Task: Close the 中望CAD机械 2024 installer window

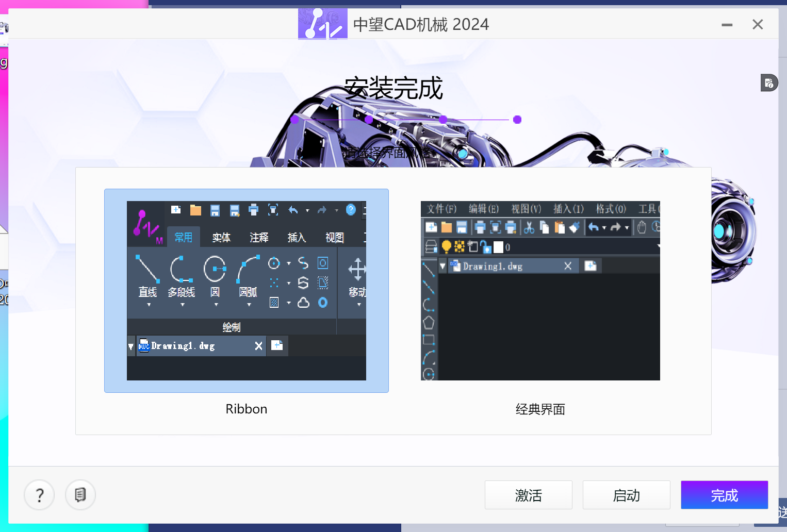Action: [x=758, y=25]
